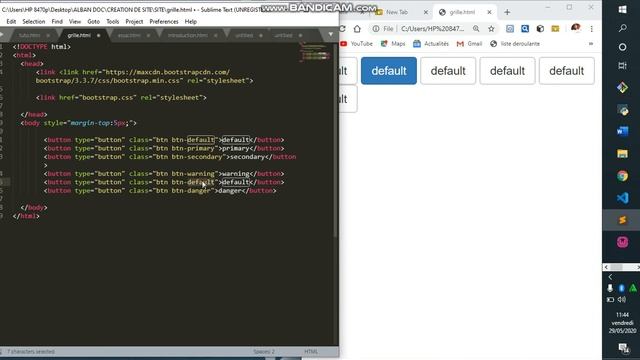Click the third default button on the page
640x360 pixels.
click(x=507, y=71)
